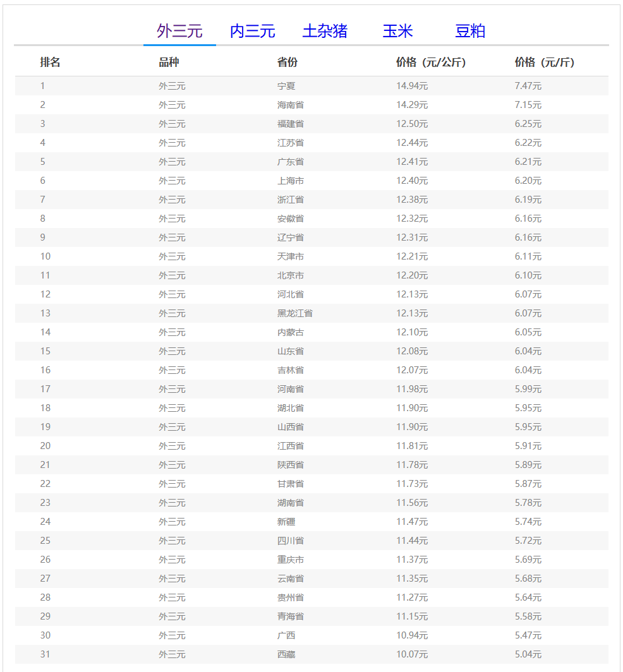Screen dimensions: 623x672
Task: Select the 西藏 province cell
Action: coord(286,654)
